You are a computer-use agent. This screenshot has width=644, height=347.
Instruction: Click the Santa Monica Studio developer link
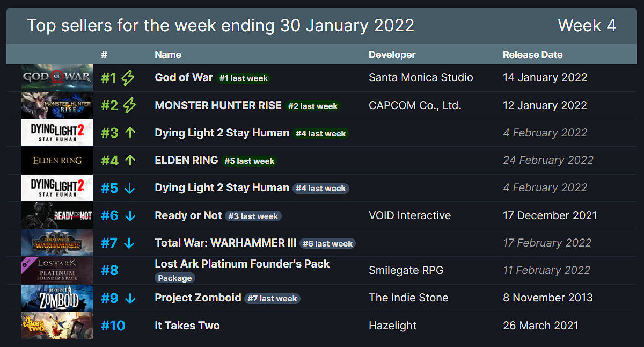pos(421,77)
